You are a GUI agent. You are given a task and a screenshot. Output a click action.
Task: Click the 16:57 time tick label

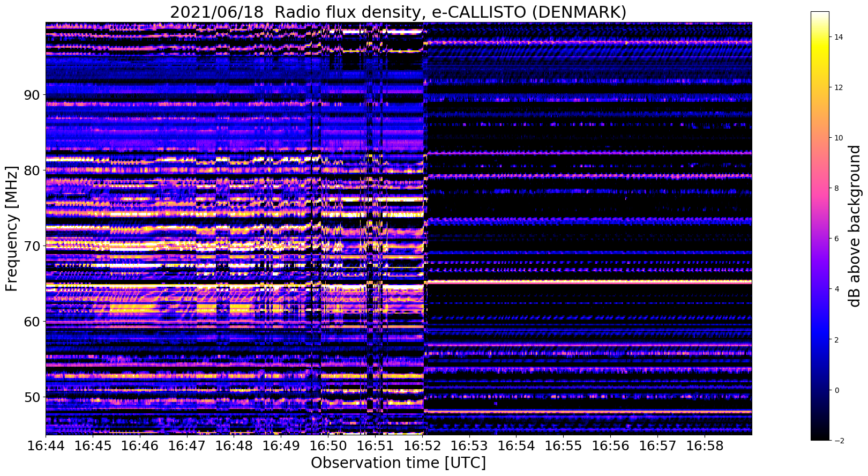[659, 446]
